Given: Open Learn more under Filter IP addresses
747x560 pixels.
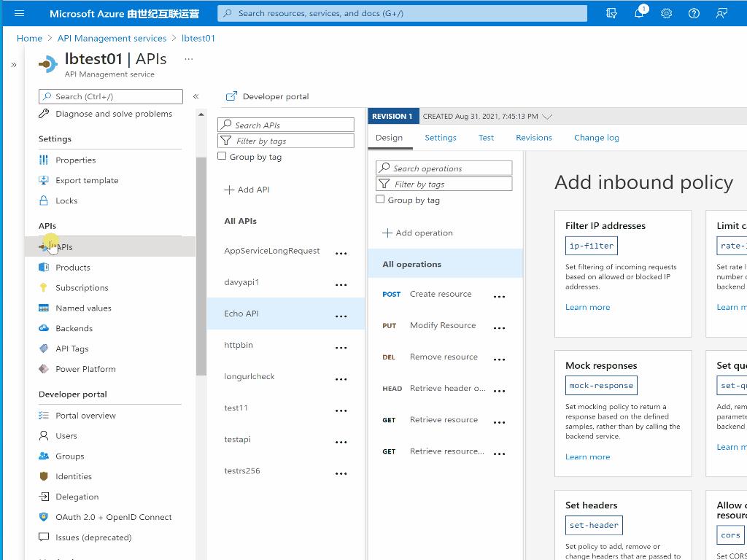Looking at the screenshot, I should [587, 307].
